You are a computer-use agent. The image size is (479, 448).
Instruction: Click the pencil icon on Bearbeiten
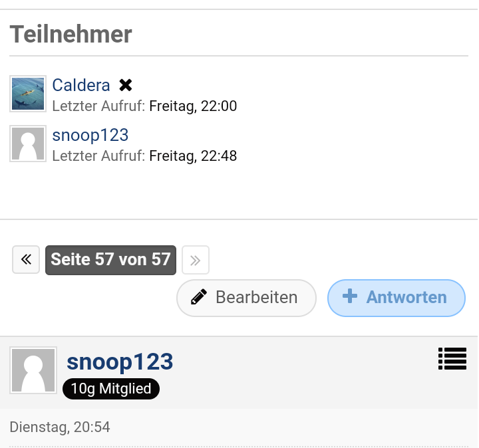point(198,297)
